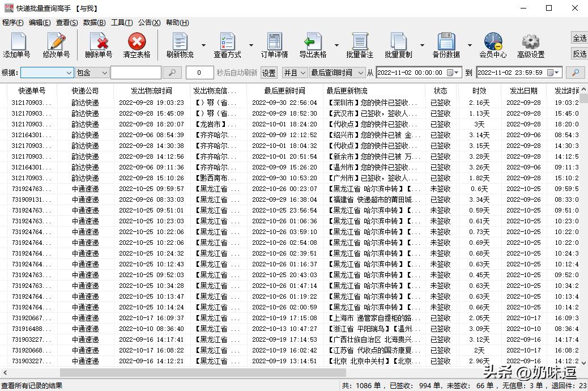588x391 pixels.
Task: Open the 工具(T) menu
Action: [122, 23]
